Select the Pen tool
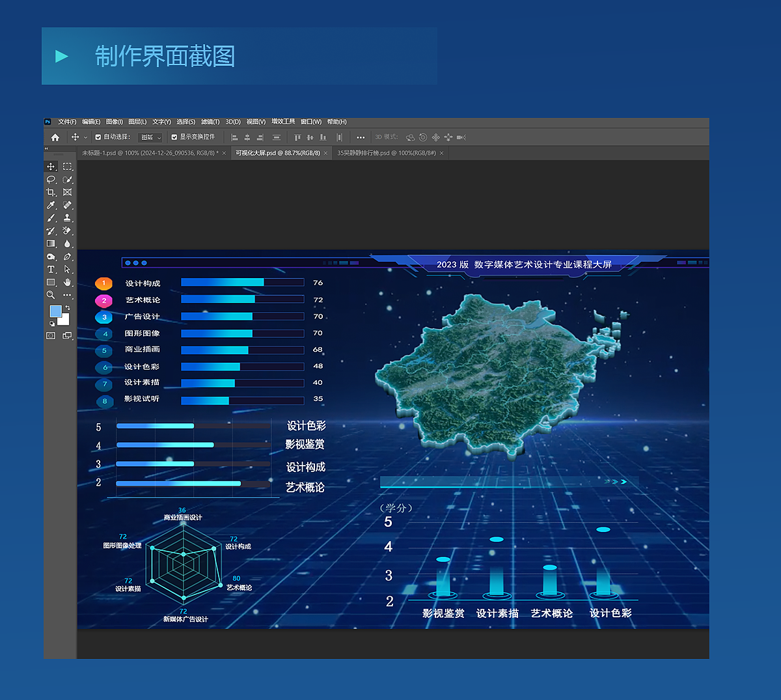 (67, 257)
